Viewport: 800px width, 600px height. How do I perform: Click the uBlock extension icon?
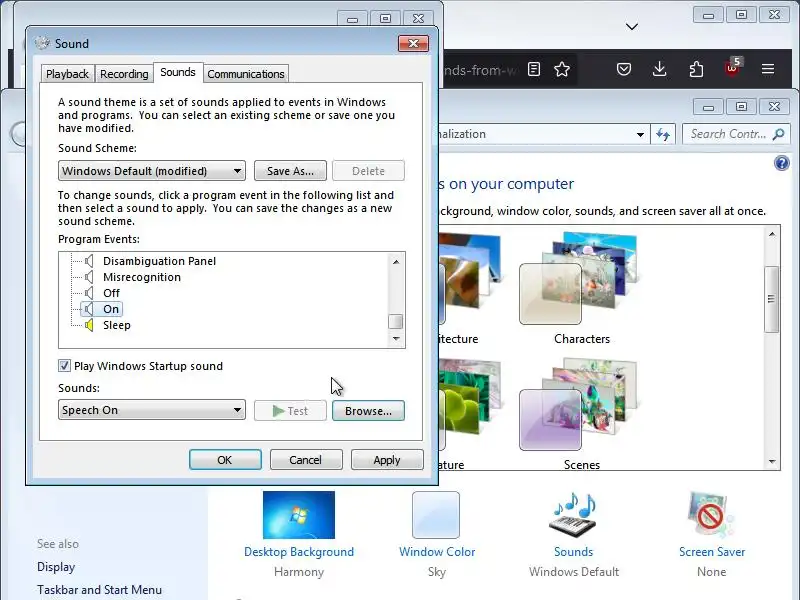(x=733, y=68)
